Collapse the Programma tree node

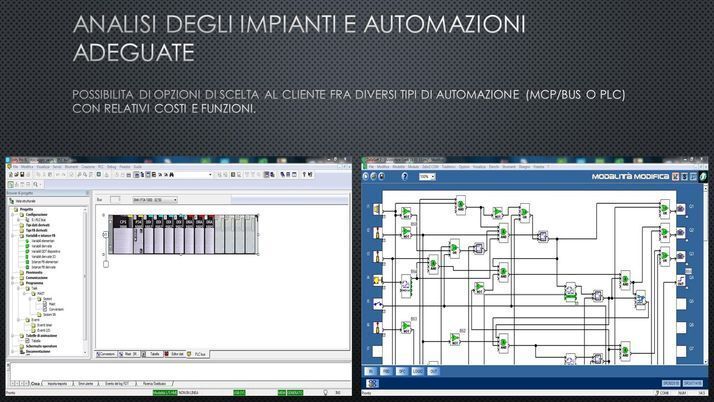tap(13, 283)
